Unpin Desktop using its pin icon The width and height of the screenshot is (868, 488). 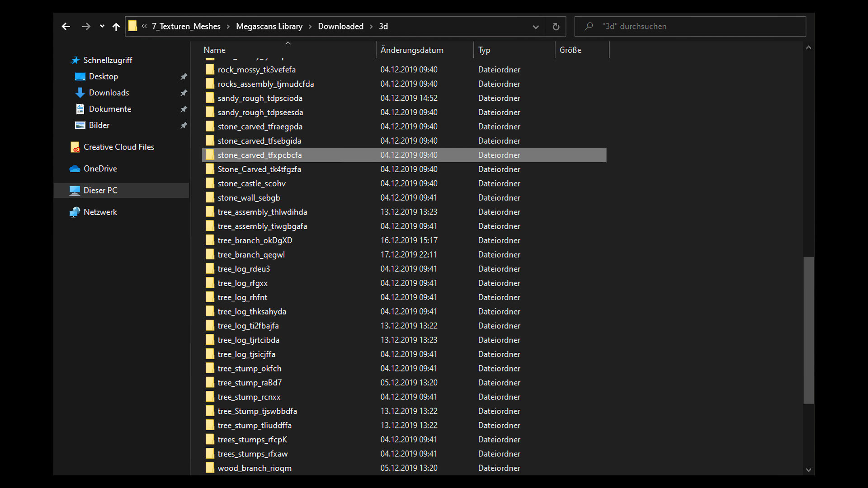click(x=184, y=77)
